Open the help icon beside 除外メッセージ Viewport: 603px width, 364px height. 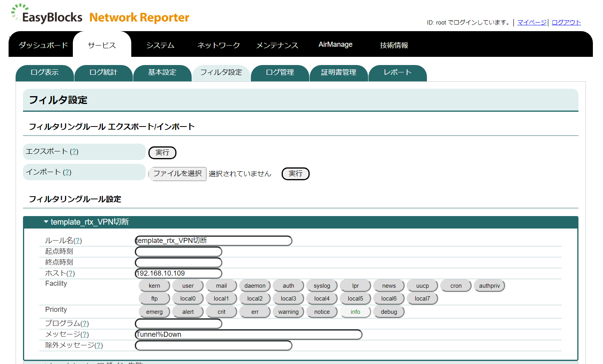point(99,345)
